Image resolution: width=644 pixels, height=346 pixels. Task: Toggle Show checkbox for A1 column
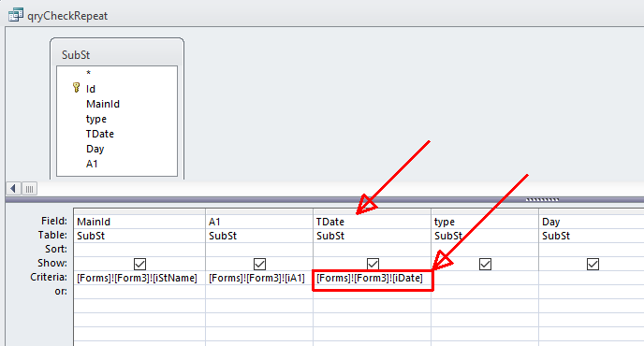[x=259, y=264]
